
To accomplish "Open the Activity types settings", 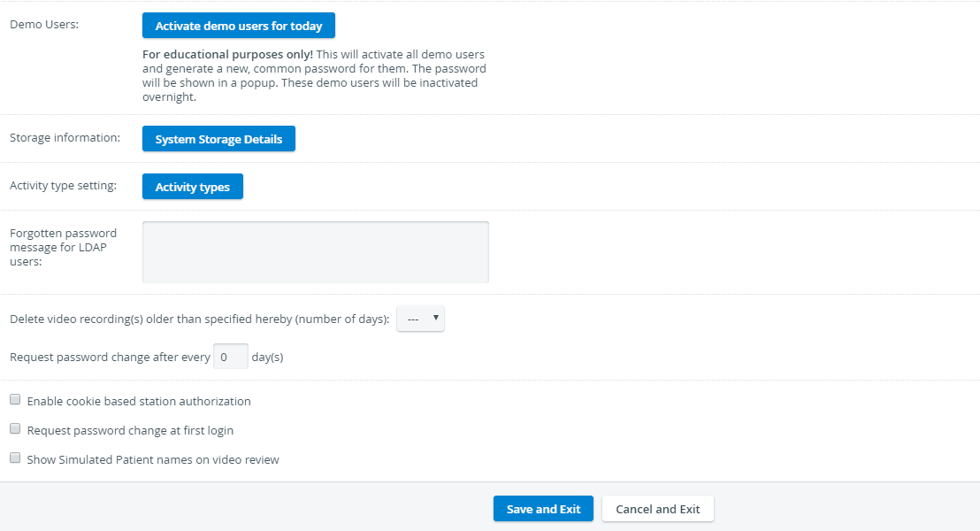I will click(x=193, y=187).
